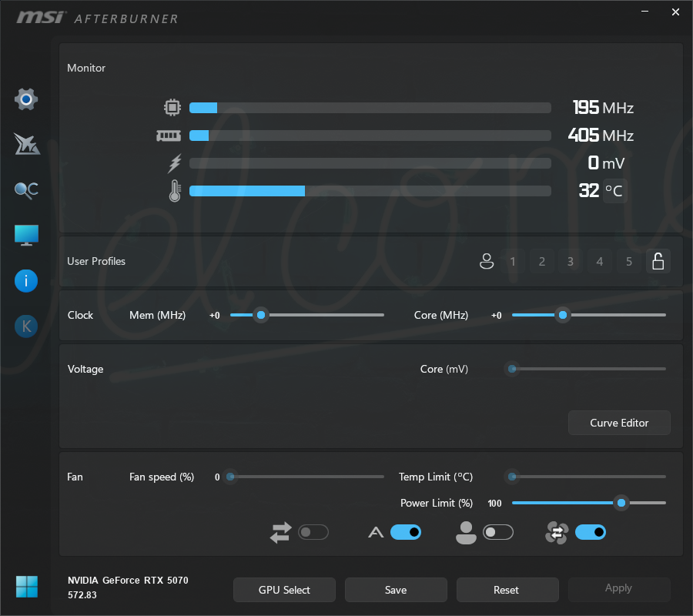Screen dimensions: 693x616
Task: Select user profile slot 1
Action: [x=513, y=262]
